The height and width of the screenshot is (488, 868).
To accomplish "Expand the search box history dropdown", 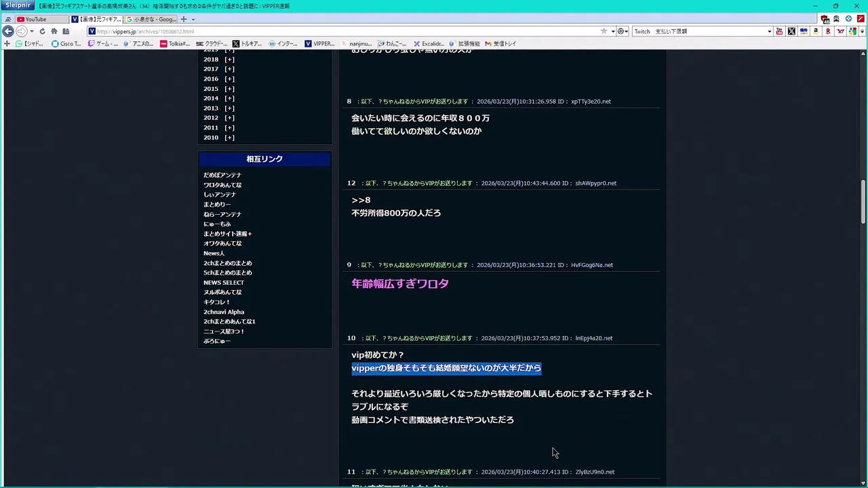I will 769,32.
